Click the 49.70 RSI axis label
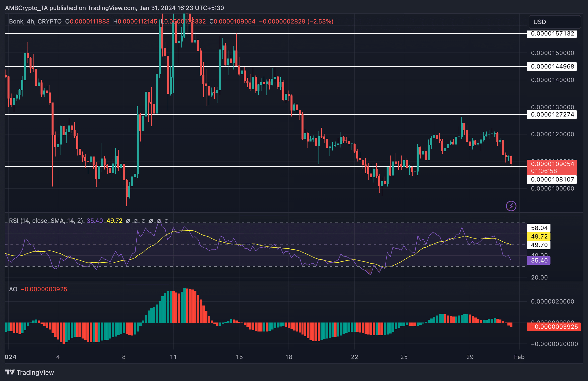The width and height of the screenshot is (588, 381). click(539, 245)
